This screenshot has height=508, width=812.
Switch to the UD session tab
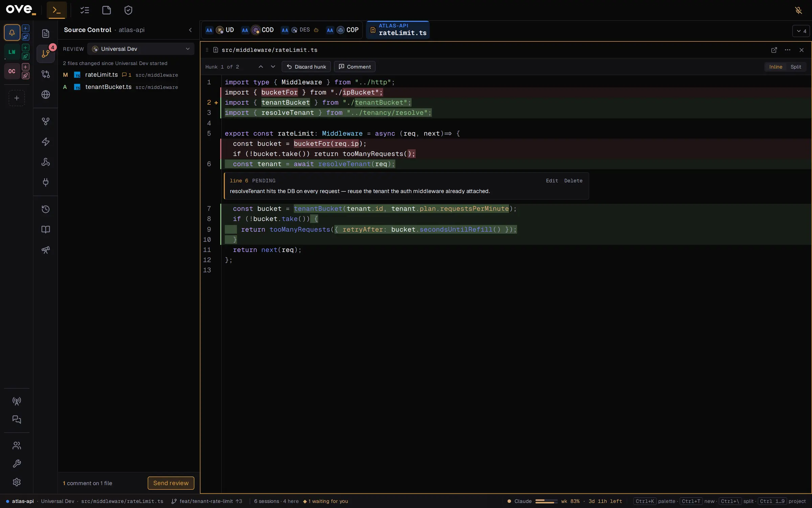tap(220, 30)
